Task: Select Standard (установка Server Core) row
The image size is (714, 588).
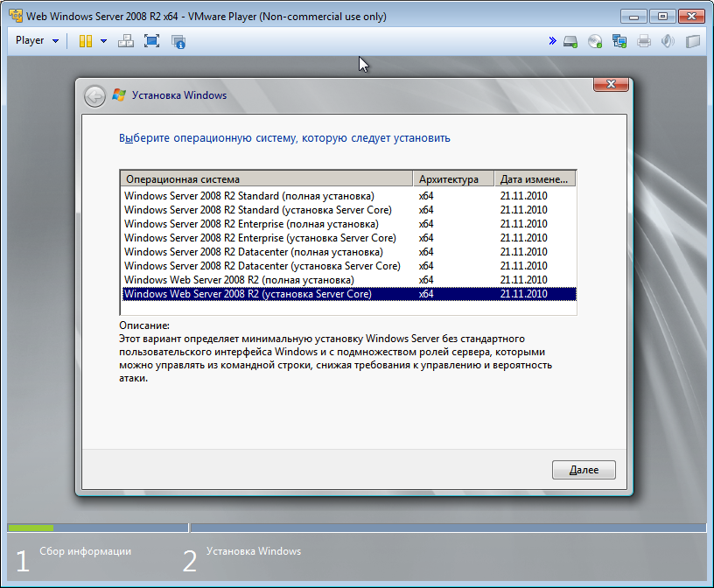Action: [x=349, y=210]
